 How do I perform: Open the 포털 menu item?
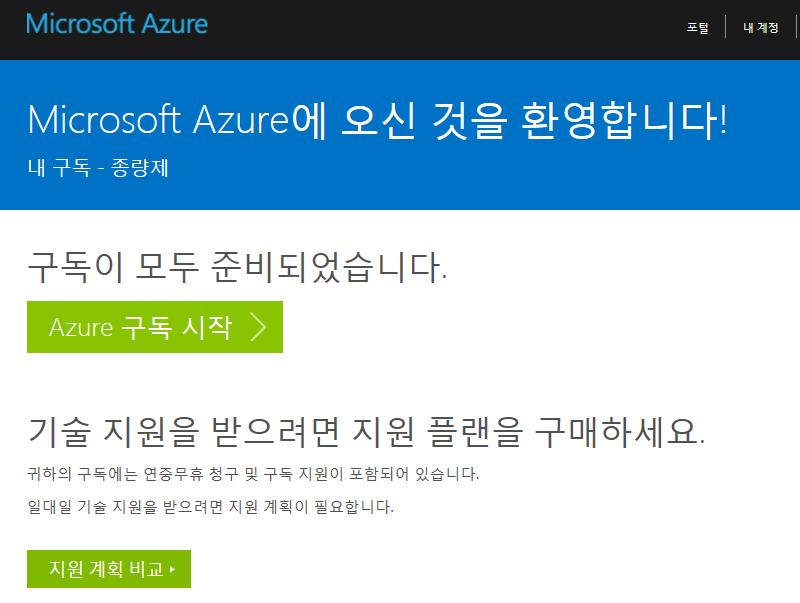(697, 28)
